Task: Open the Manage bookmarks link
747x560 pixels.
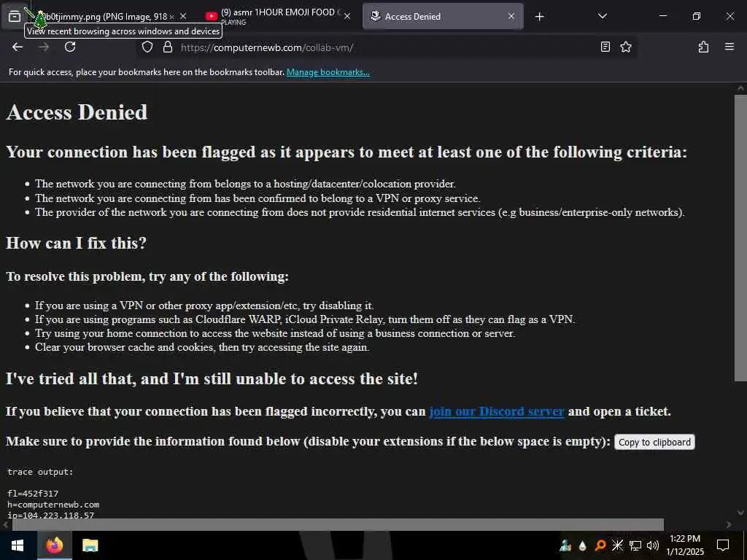Action: click(328, 72)
